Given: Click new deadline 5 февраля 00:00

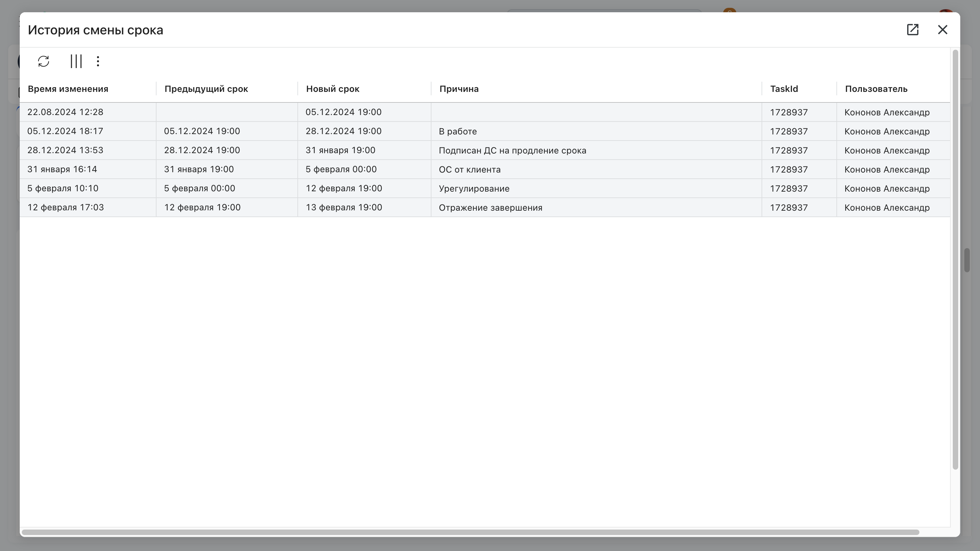Looking at the screenshot, I should click(x=341, y=169).
